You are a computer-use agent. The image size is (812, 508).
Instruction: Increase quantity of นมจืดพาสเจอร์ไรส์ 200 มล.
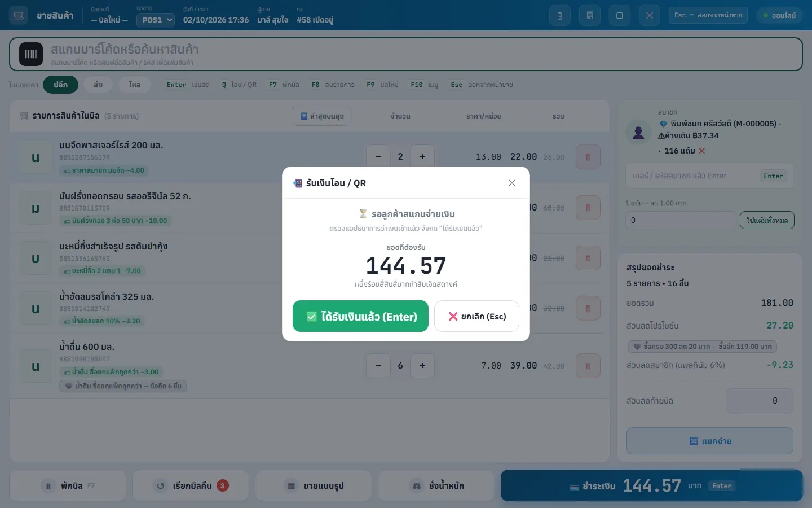point(422,157)
